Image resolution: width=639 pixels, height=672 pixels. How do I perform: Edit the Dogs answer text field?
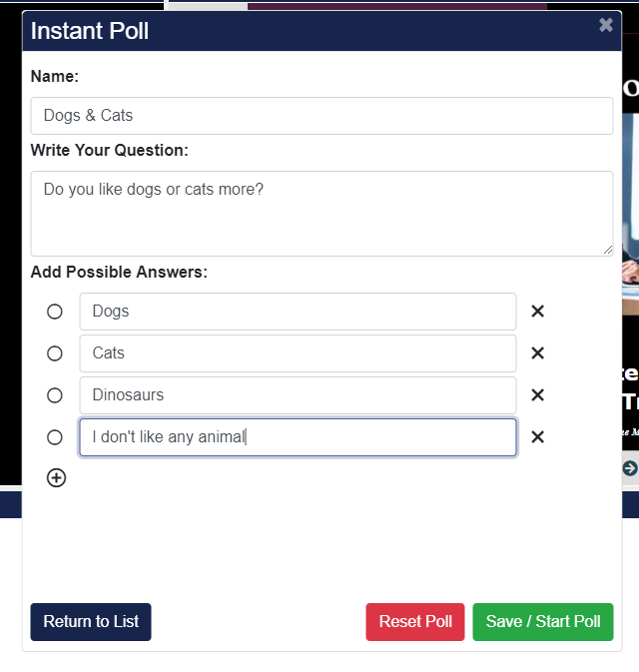pyautogui.click(x=298, y=312)
